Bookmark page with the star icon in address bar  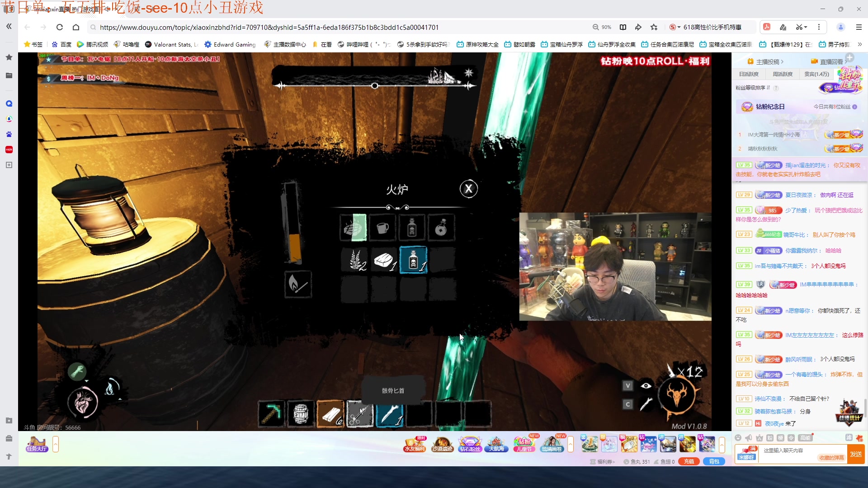point(654,27)
